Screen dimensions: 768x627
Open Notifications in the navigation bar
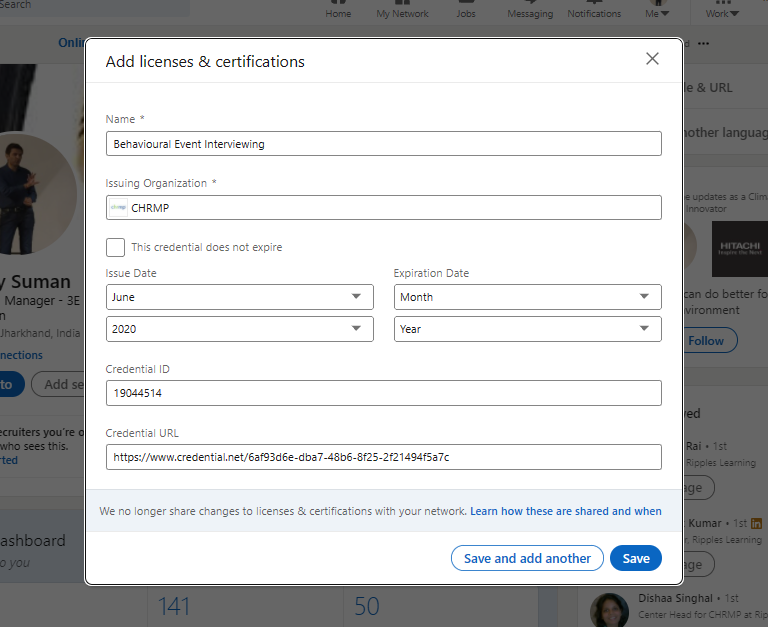pos(594,10)
